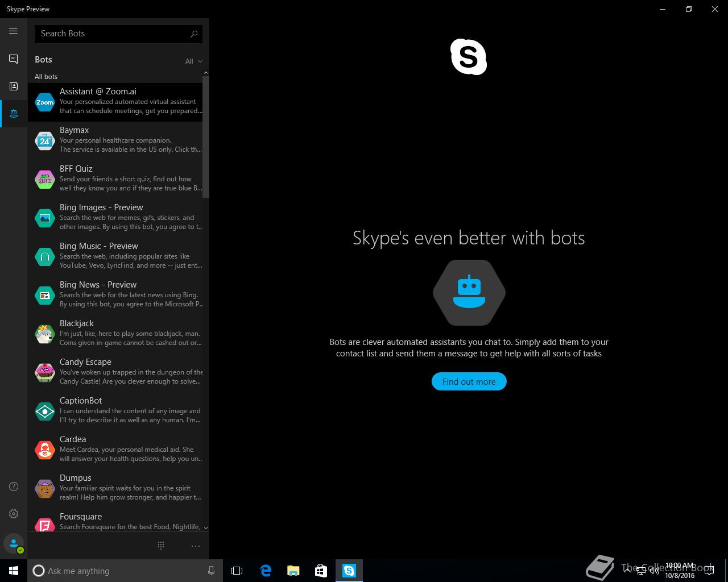Click the All bots section label
728x582 pixels.
(46, 77)
